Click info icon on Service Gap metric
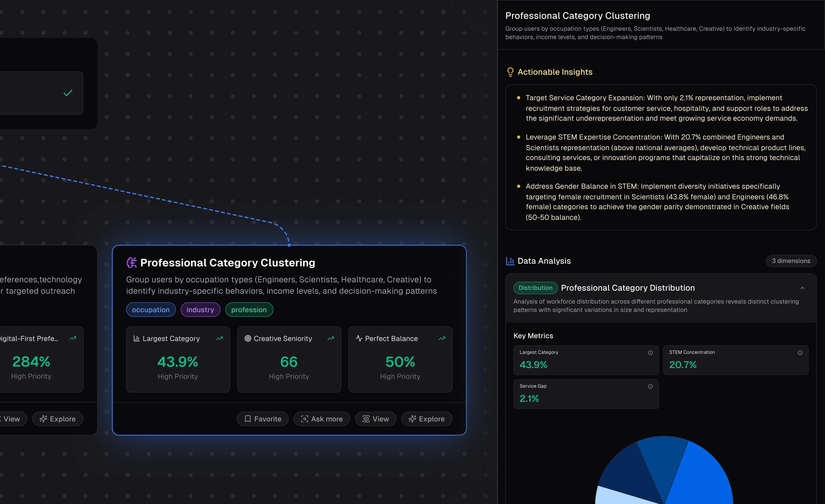Image resolution: width=825 pixels, height=504 pixels. tap(650, 387)
